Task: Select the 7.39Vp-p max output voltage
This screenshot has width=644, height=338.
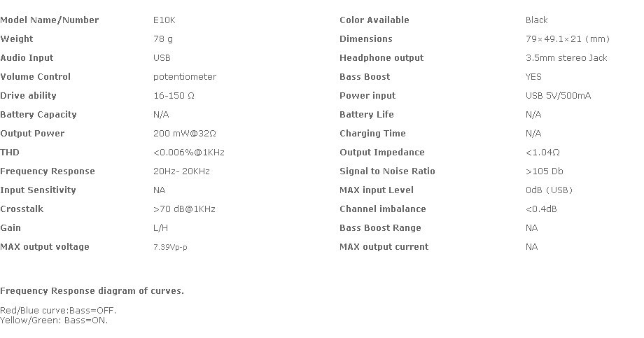Action: point(170,247)
